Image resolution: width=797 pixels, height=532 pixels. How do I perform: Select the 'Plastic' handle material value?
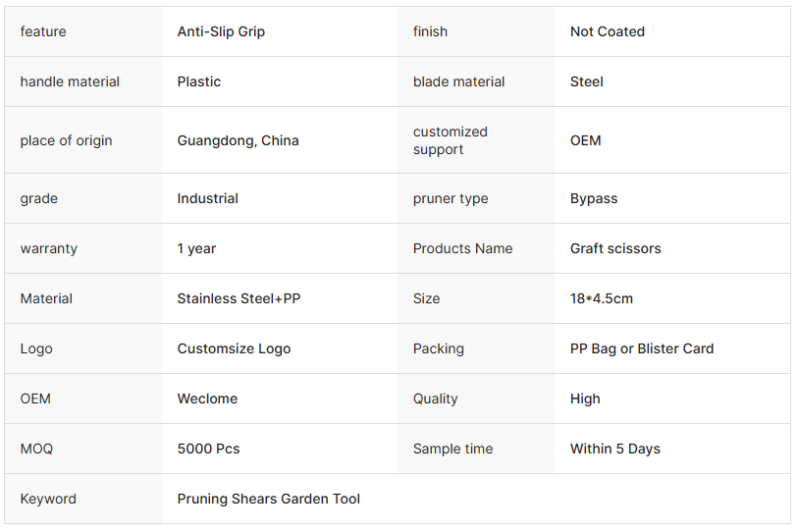point(199,81)
